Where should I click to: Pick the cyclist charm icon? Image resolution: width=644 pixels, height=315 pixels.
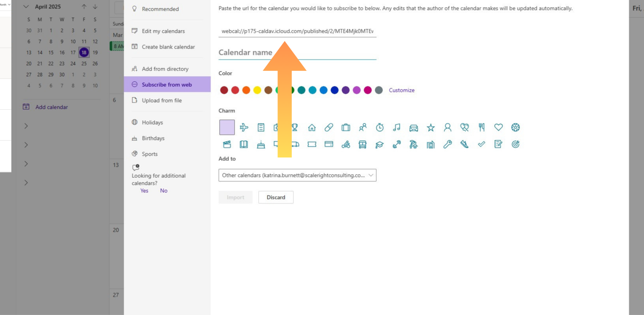click(x=346, y=145)
